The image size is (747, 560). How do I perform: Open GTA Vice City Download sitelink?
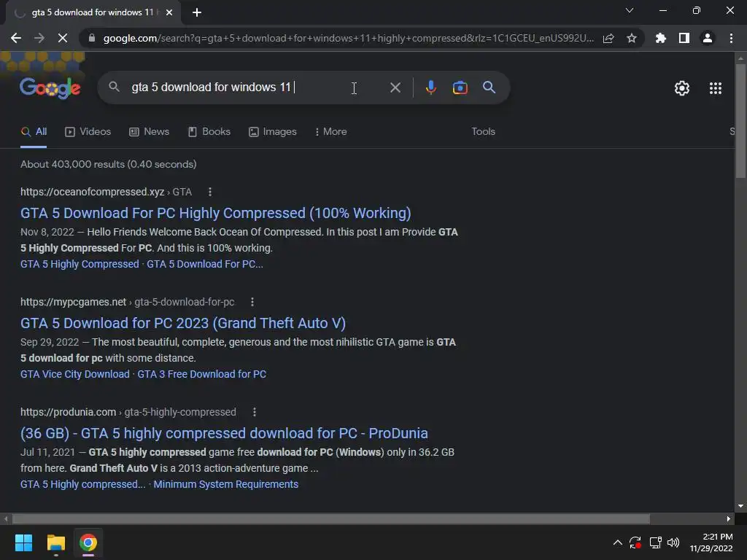75,374
